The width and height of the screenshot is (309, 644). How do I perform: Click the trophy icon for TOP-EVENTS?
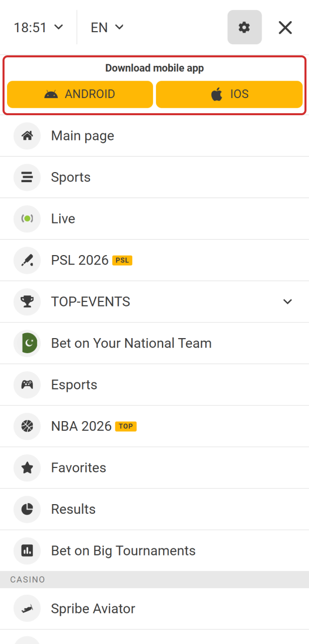coord(27,302)
